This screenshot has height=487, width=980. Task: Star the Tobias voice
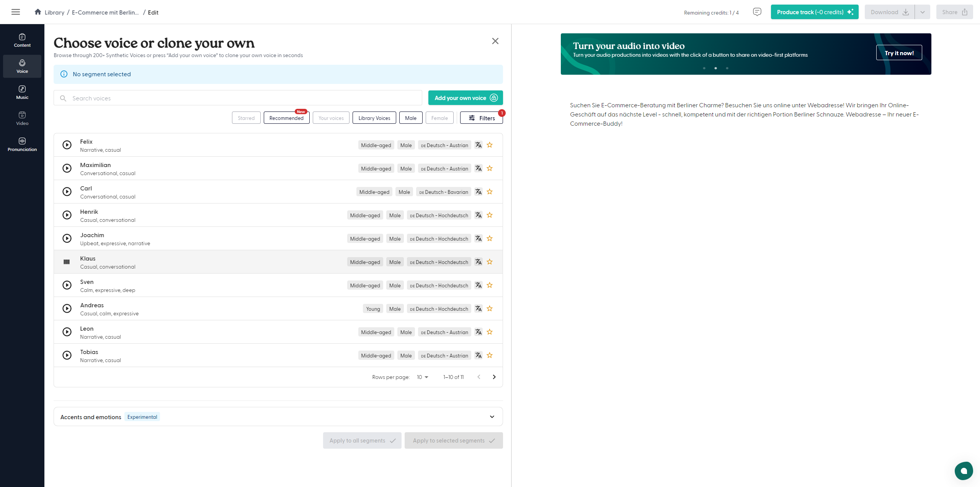point(490,355)
